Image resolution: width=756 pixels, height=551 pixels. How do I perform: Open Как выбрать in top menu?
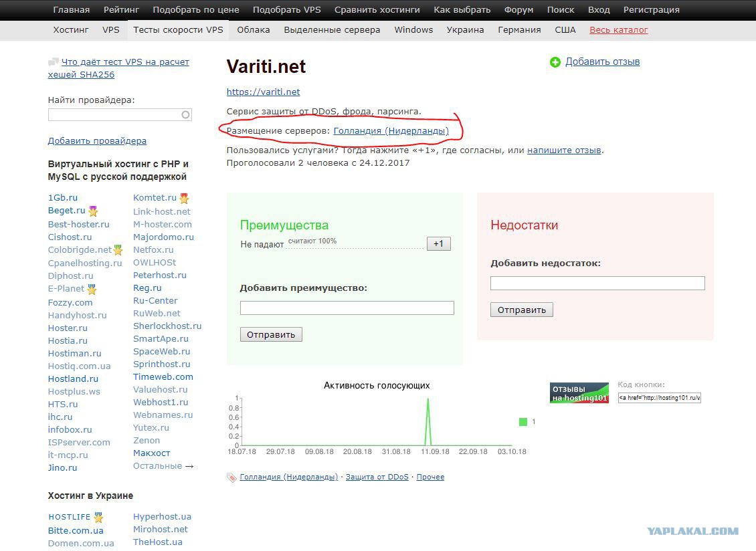(x=462, y=9)
